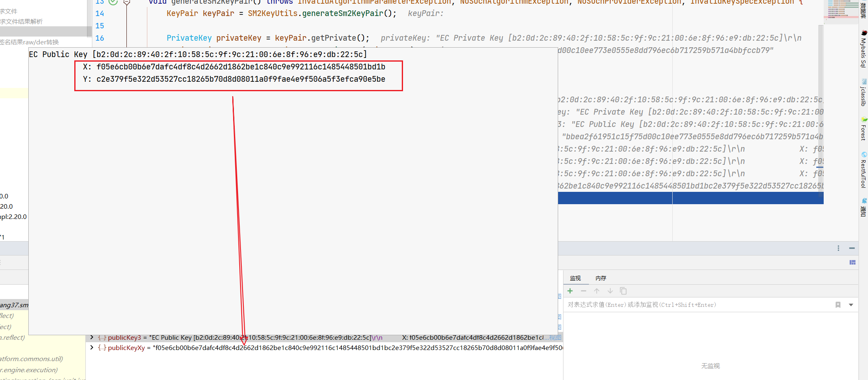
Task: Click the move watch up arrow
Action: point(597,291)
